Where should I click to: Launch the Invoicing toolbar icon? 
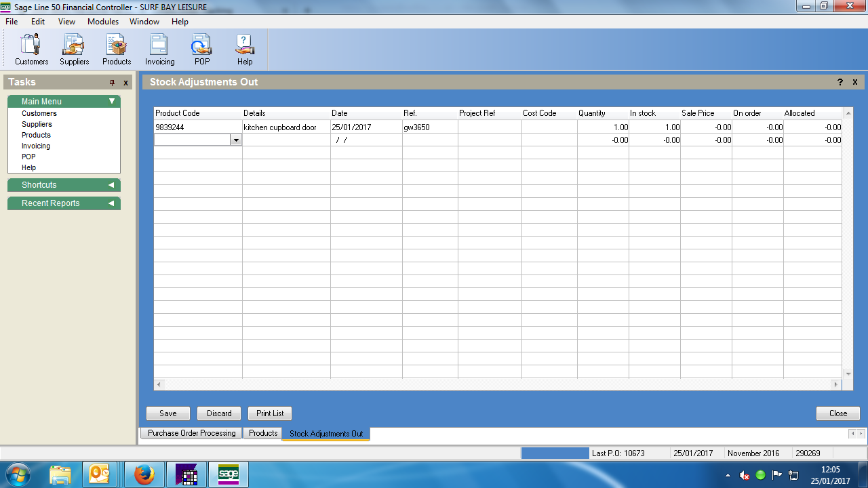[159, 49]
